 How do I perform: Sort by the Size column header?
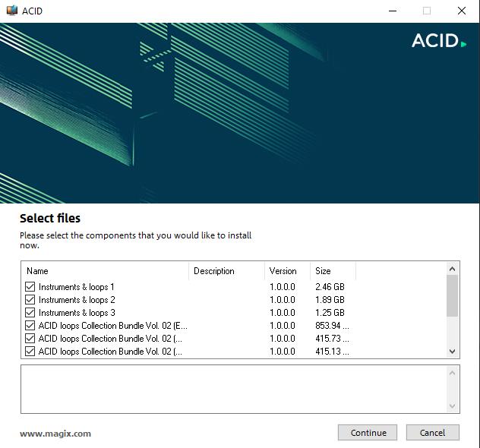point(333,271)
